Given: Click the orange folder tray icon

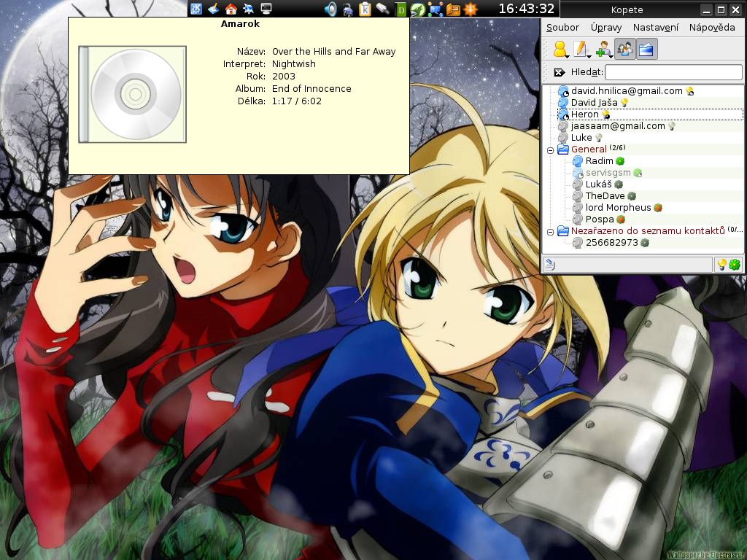Looking at the screenshot, I should coord(453,9).
